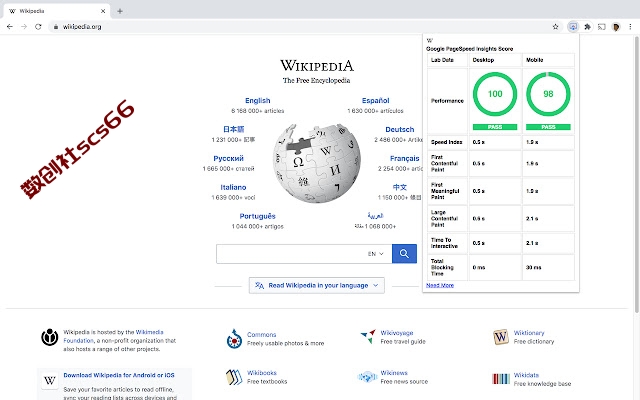Image resolution: width=640 pixels, height=400 pixels.
Task: Click the Read More link in PageSpeed popup
Action: click(x=440, y=285)
